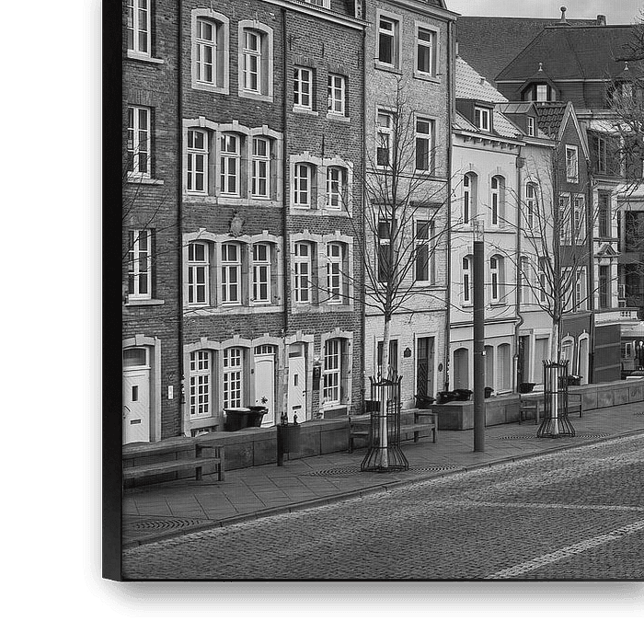Click the white road marking on the cobblestones
644x644 pixels.
561,552
